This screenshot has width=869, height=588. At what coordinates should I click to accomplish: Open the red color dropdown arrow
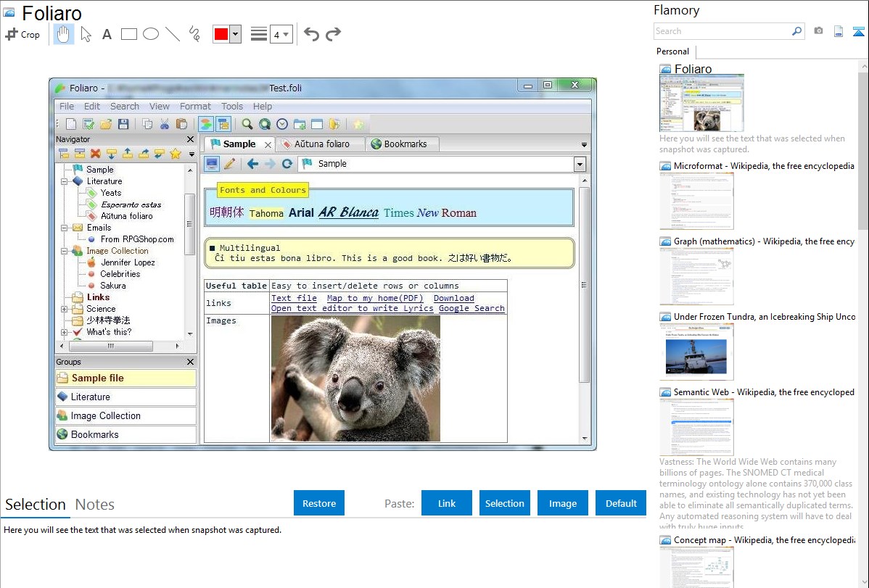[235, 34]
